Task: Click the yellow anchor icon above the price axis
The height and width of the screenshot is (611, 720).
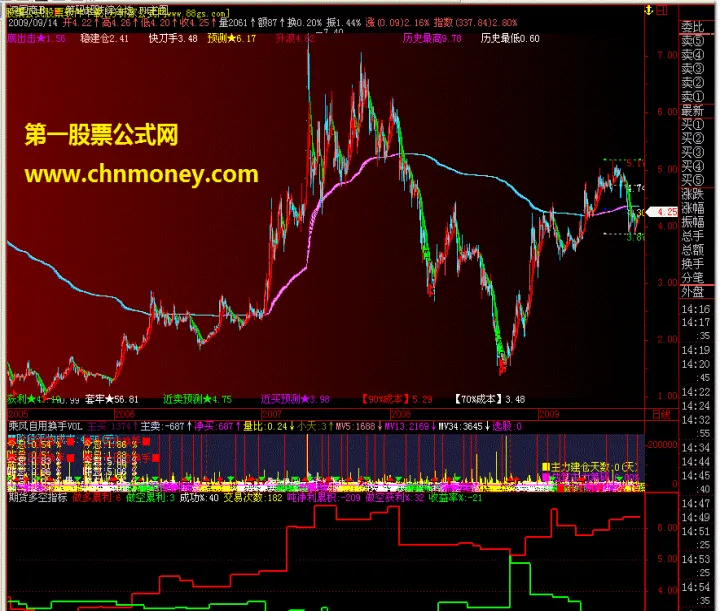Action: [647, 8]
